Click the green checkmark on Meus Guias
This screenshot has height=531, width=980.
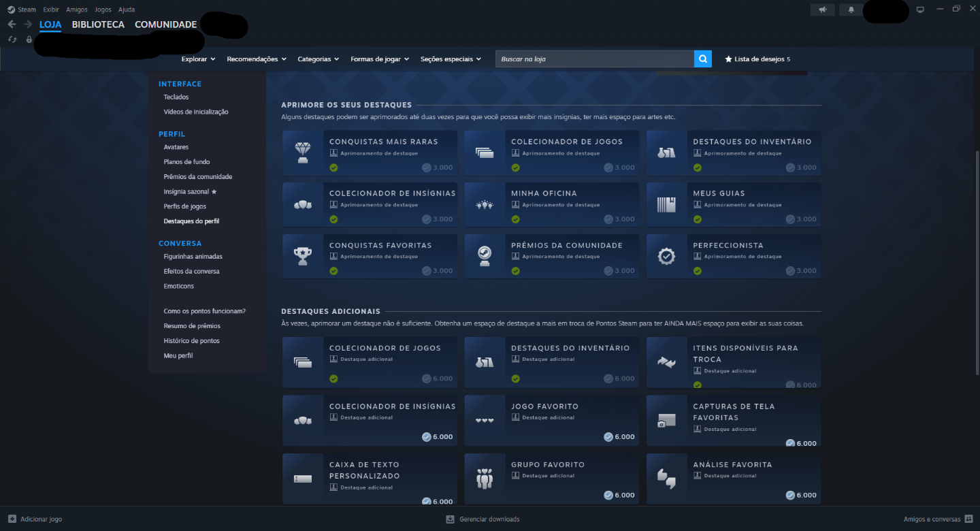click(697, 219)
